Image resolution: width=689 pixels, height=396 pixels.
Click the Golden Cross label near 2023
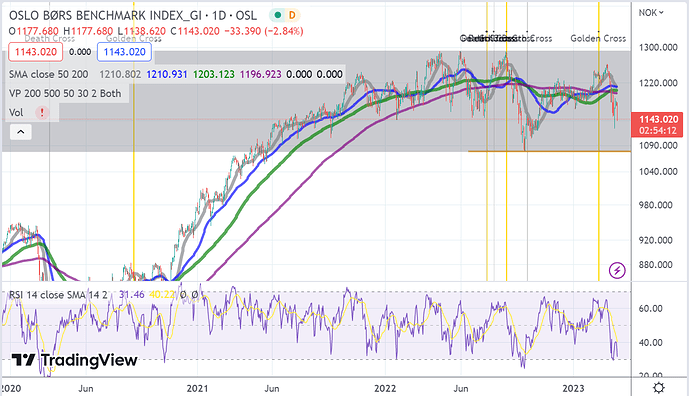(x=598, y=39)
